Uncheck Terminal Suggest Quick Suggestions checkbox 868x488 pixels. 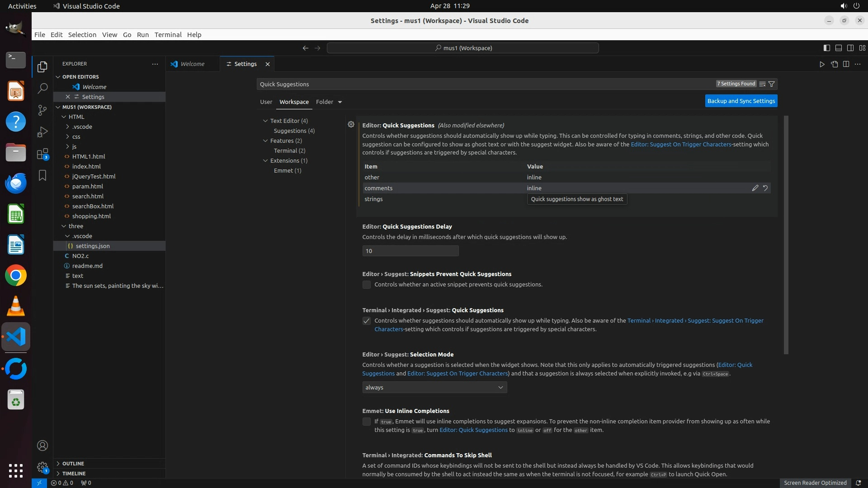[367, 321]
